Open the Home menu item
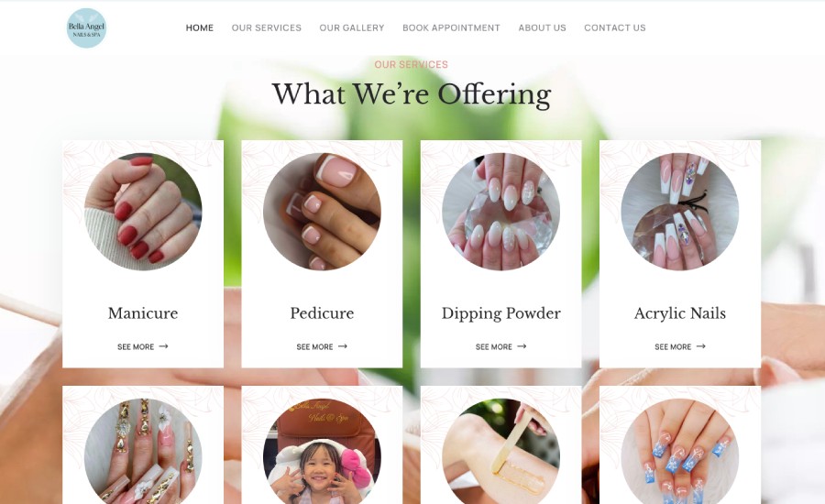Image resolution: width=825 pixels, height=504 pixels. pos(200,27)
